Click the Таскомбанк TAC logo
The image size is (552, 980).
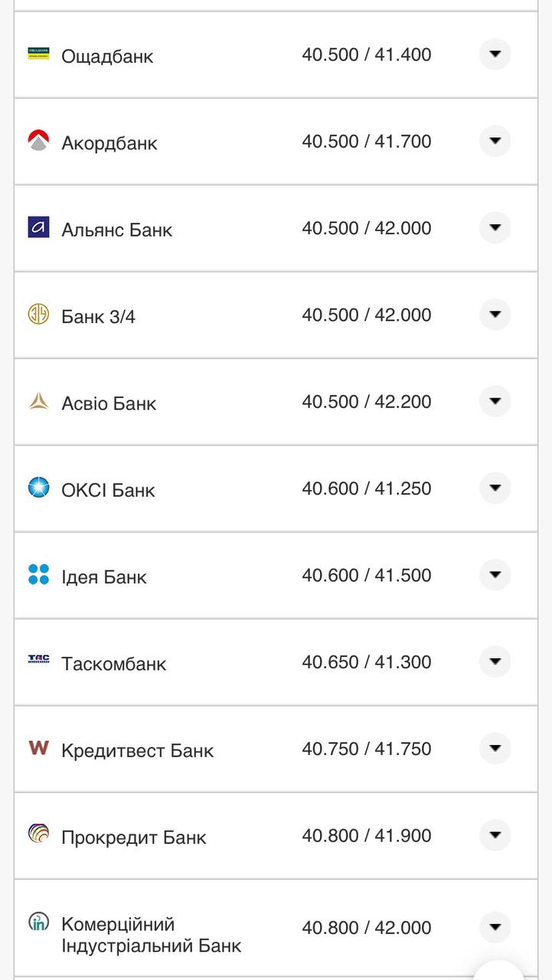38,660
